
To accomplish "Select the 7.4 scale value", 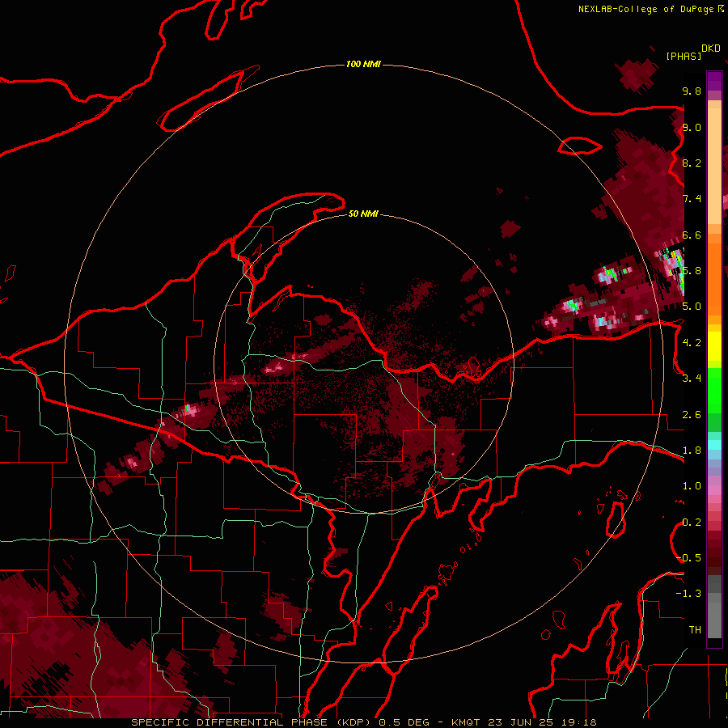I will pos(692,199).
